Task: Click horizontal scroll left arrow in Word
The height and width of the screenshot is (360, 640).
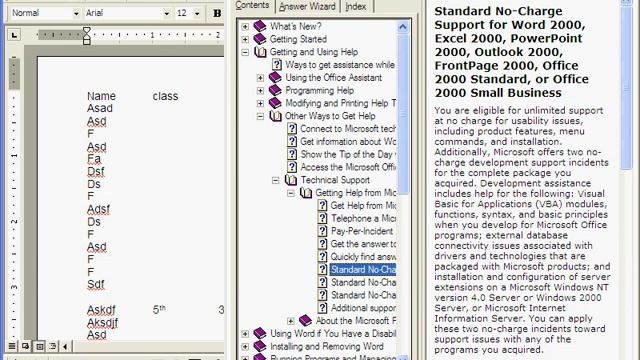Action: pyautogui.click(x=65, y=347)
